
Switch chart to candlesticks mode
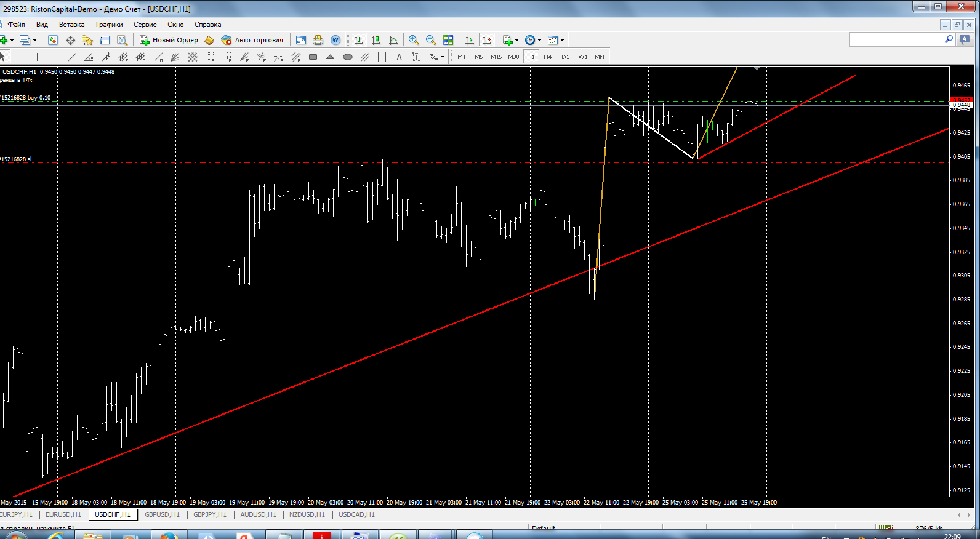pos(376,40)
